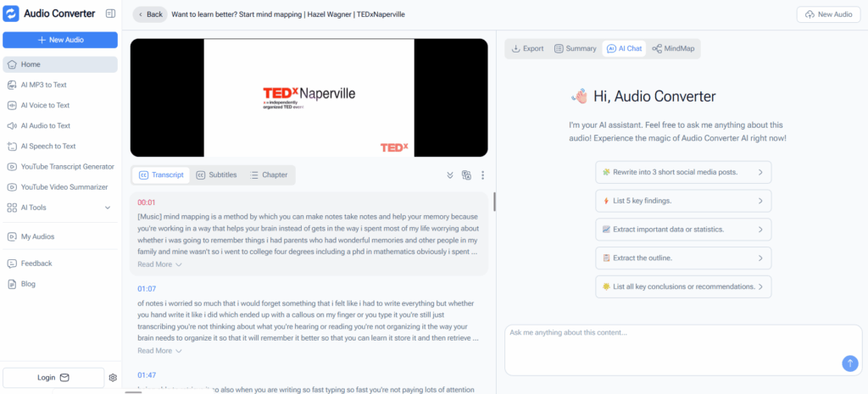Screen dimensions: 868x394
Task: Open AI MP3 to Text tool
Action: tap(45, 85)
